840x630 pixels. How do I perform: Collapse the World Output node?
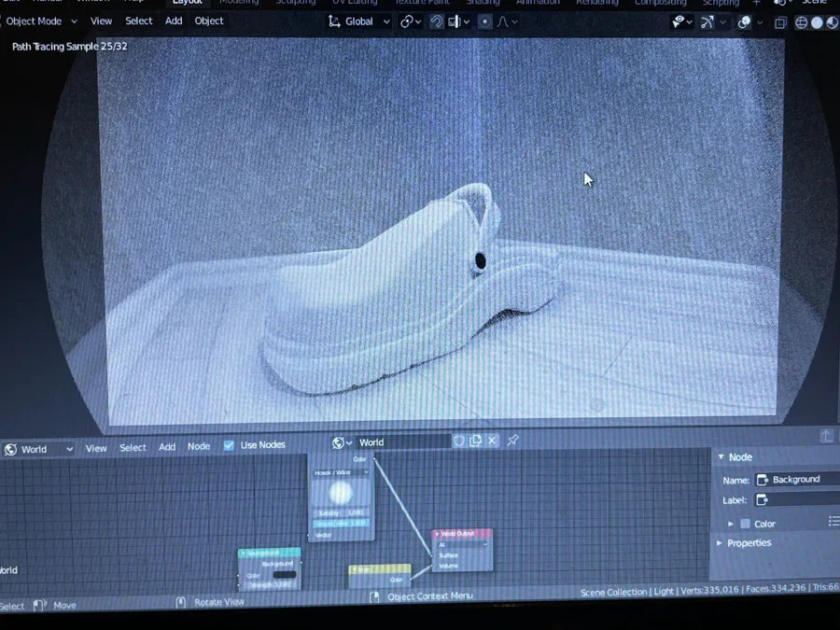[x=437, y=534]
